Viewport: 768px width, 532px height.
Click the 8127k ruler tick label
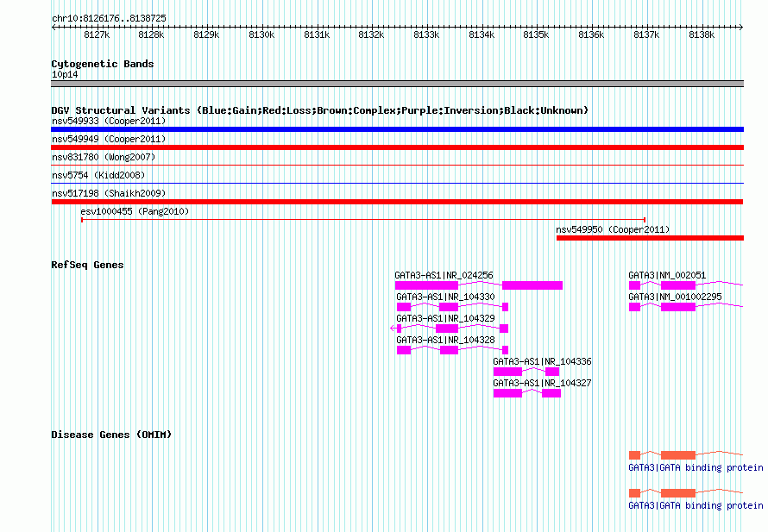click(x=97, y=34)
